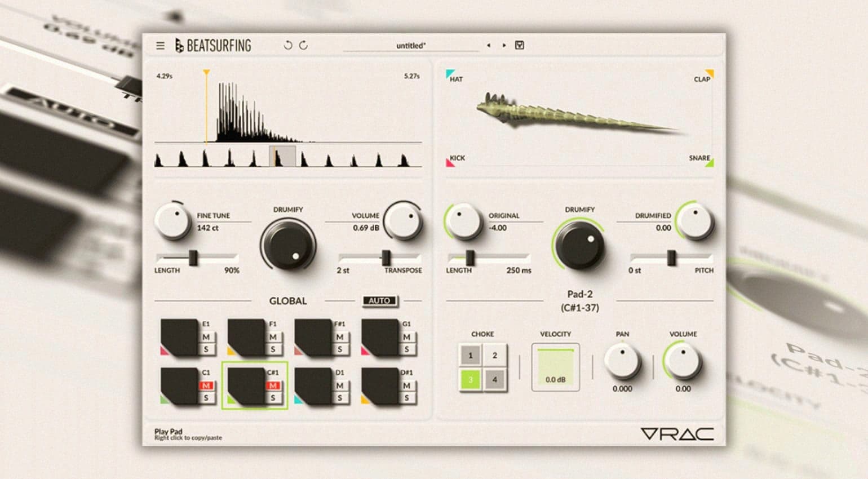The image size is (868, 479).
Task: Click the SNARE corner marker
Action: pyautogui.click(x=710, y=163)
